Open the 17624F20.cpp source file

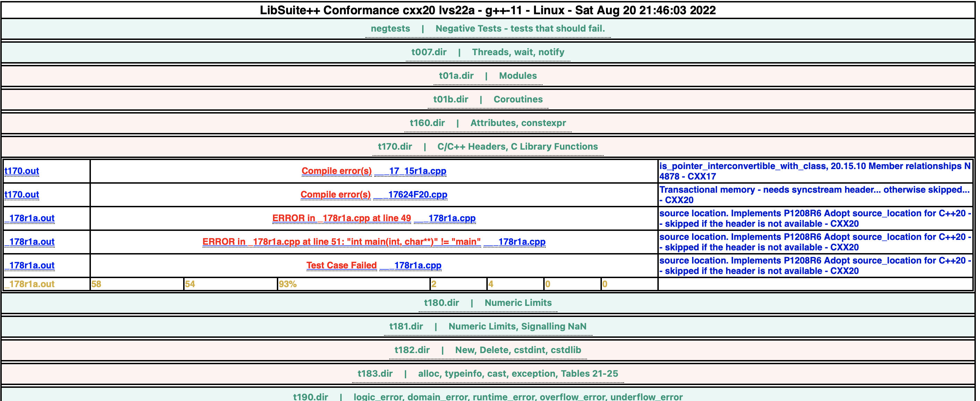(x=417, y=194)
